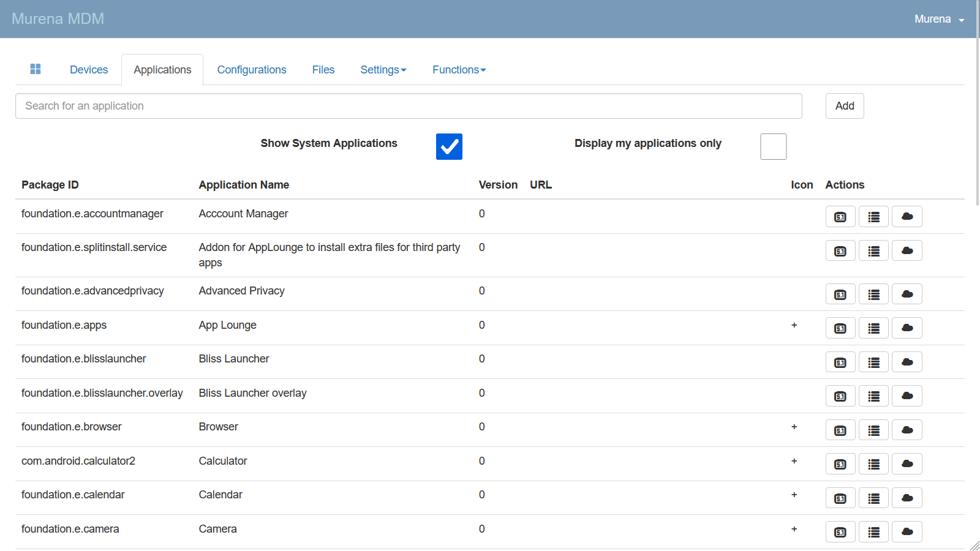The image size is (980, 551).
Task: Click the cloud icon for Bliss Launcher overlay
Action: pos(907,396)
